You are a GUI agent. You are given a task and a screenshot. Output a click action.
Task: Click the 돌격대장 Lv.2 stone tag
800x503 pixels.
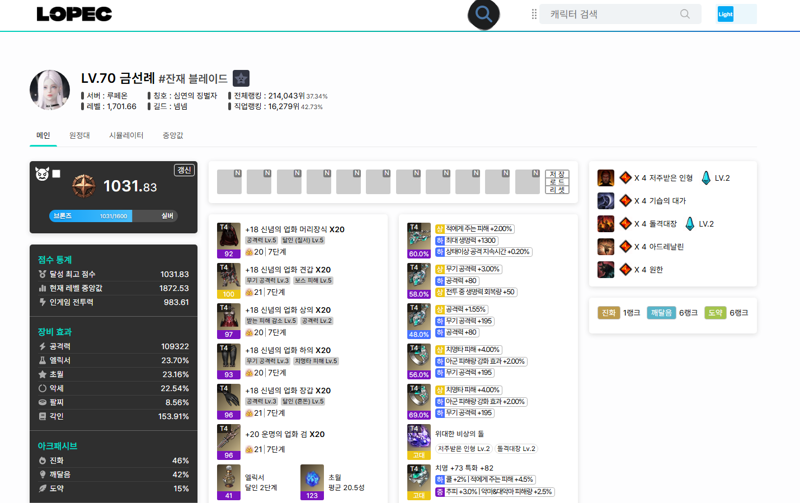516,448
